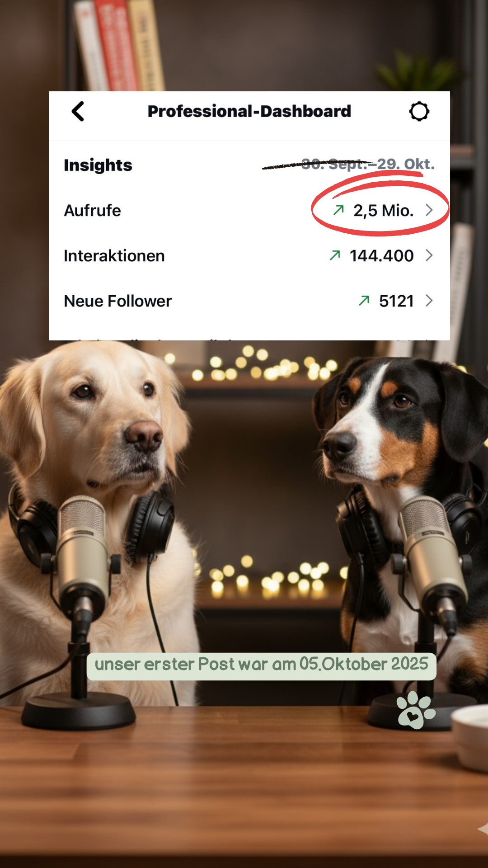Expand the Aufrufe chevron
The image size is (488, 868).
click(429, 210)
